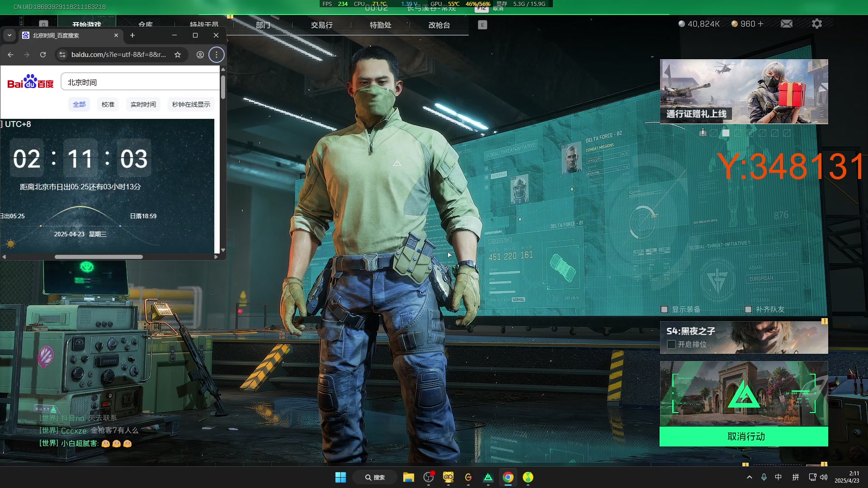The width and height of the screenshot is (868, 488).
Task: Open OBS Studio from taskbar
Action: coord(429,477)
